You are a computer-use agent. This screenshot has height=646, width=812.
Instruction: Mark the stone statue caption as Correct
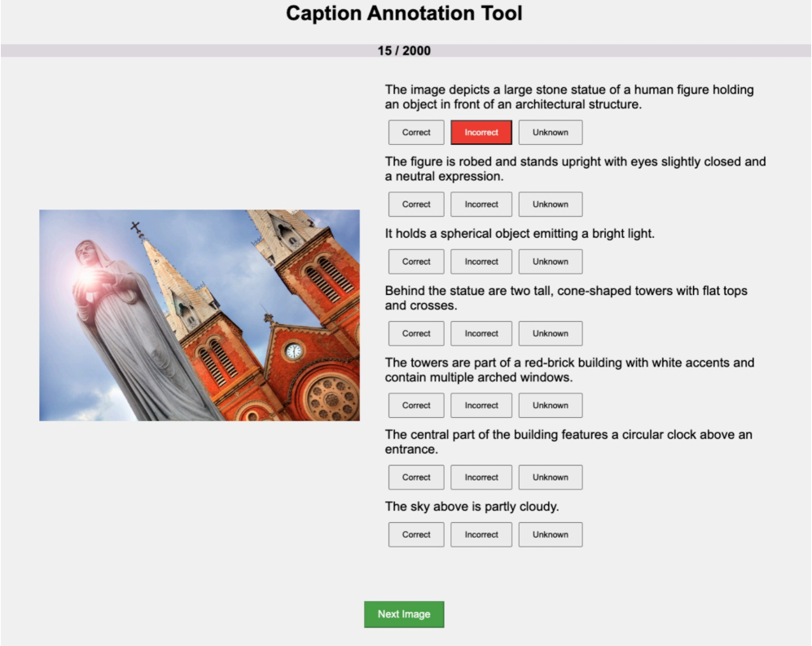(416, 132)
